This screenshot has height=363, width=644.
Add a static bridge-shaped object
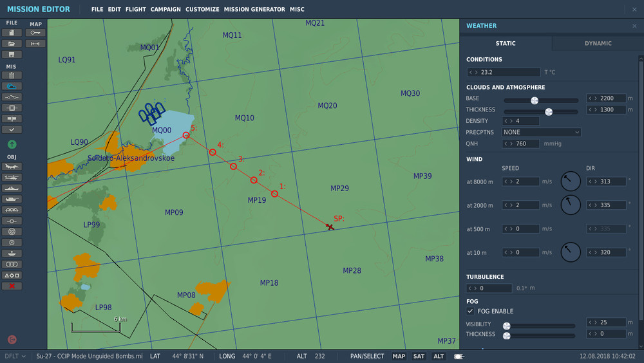click(x=12, y=210)
